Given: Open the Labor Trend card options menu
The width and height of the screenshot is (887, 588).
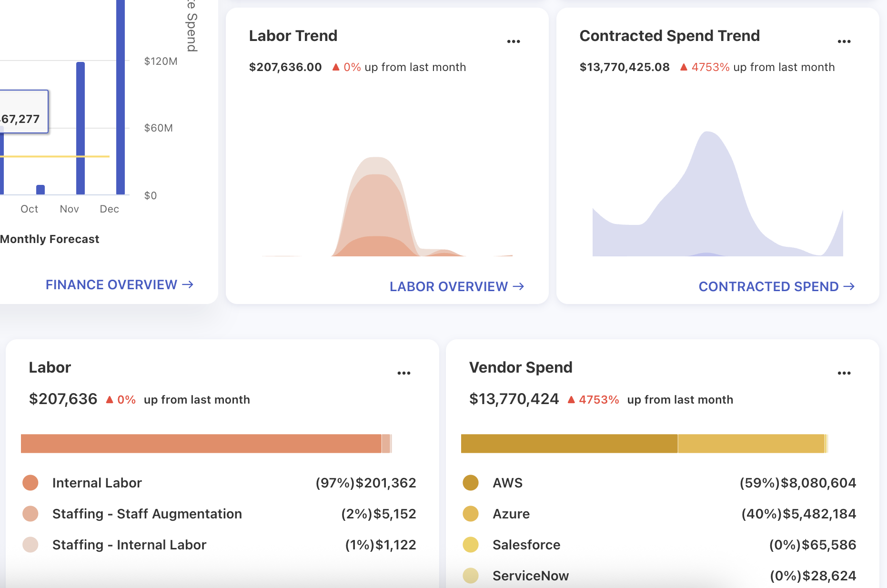Looking at the screenshot, I should 514,42.
